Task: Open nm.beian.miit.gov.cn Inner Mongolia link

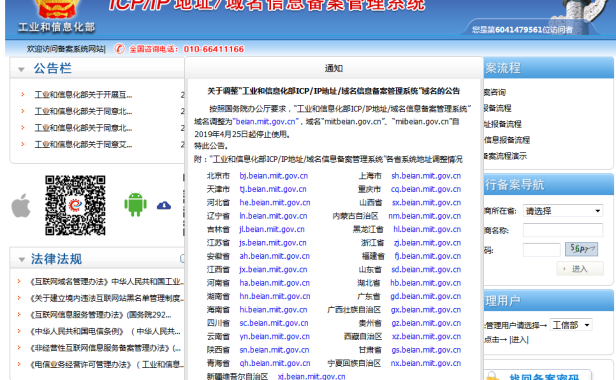Action: [425, 216]
